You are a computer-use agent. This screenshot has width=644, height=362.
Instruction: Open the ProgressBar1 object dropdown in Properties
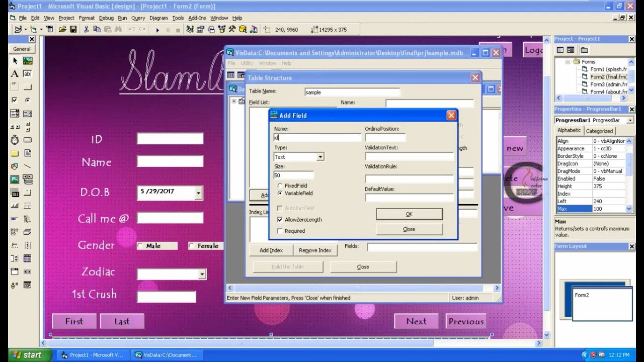click(629, 121)
